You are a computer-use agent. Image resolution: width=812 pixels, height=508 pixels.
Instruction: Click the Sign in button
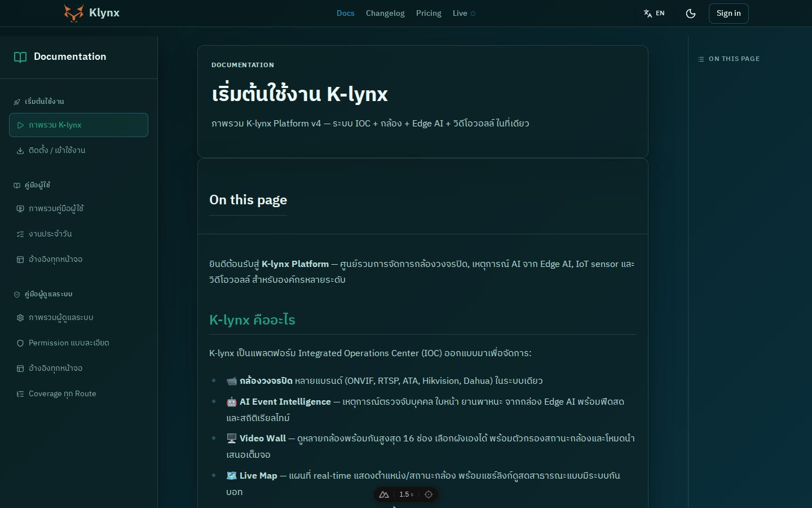729,14
